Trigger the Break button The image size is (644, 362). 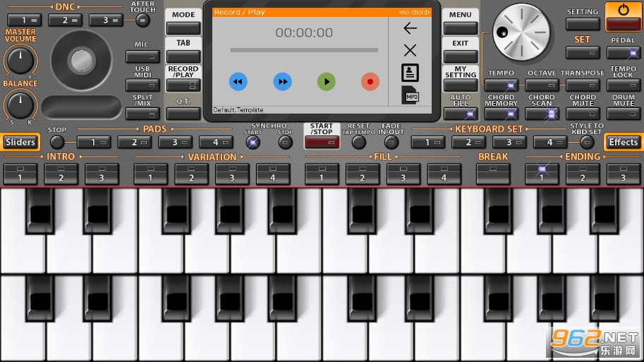click(x=493, y=174)
